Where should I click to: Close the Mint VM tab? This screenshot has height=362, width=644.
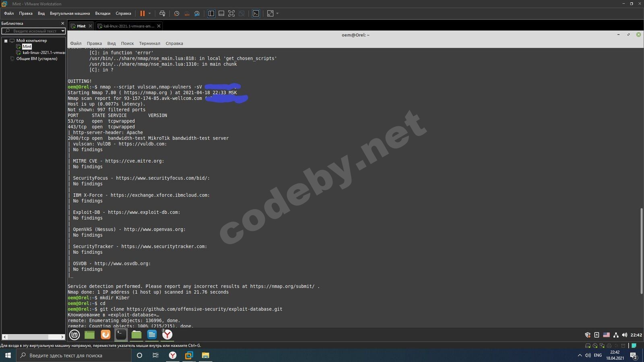coord(90,26)
